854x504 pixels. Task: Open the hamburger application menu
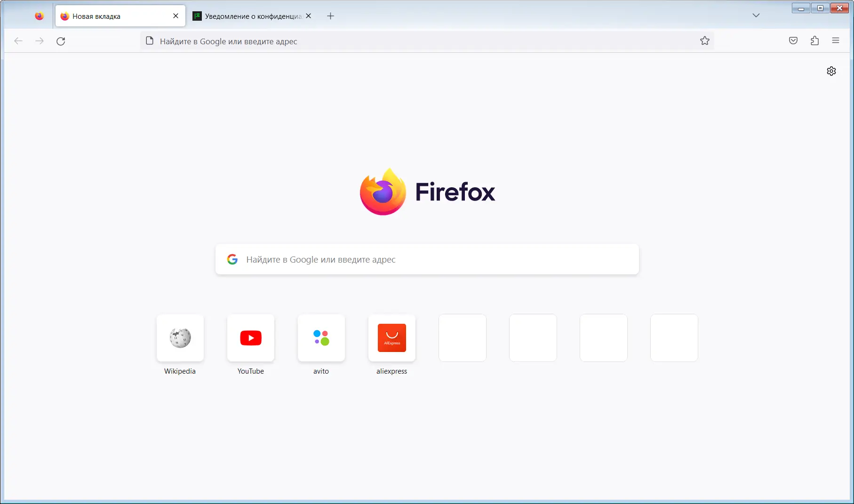tap(836, 41)
